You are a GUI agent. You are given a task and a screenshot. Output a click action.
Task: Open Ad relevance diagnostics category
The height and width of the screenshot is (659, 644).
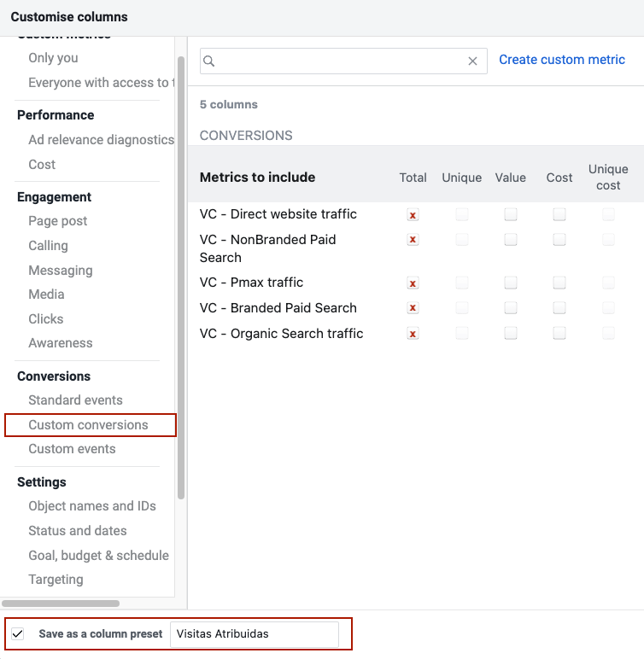point(102,139)
